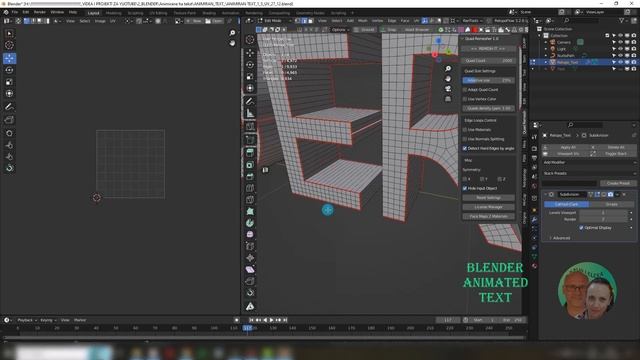The width and height of the screenshot is (640, 360).
Task: Open Stack Presets dropdown
Action: click(x=589, y=173)
